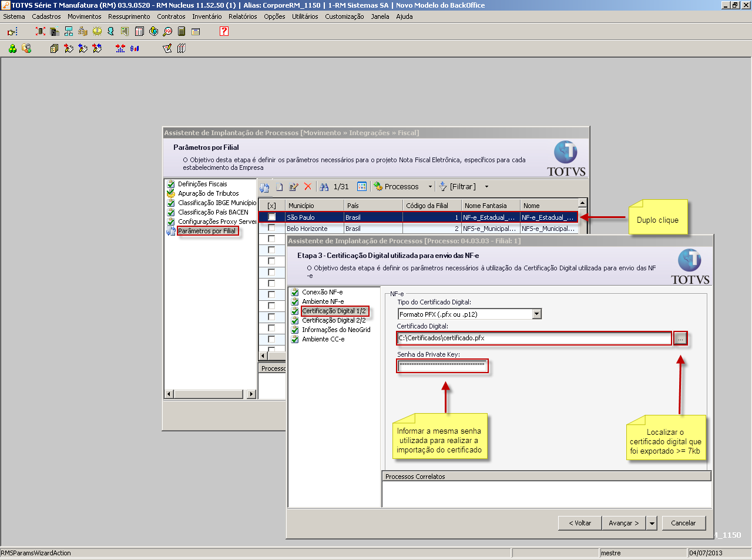Screen dimensions: 752x560
Task: Click the grid's vertical scrollbar up arrow
Action: (582, 203)
